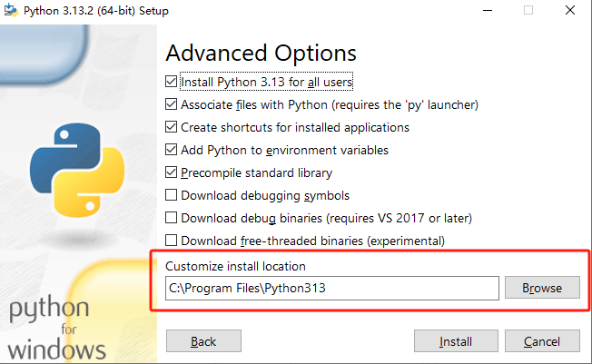This screenshot has height=364, width=592.
Task: Uncheck Install Python 3.13 for all users
Action: pos(171,82)
